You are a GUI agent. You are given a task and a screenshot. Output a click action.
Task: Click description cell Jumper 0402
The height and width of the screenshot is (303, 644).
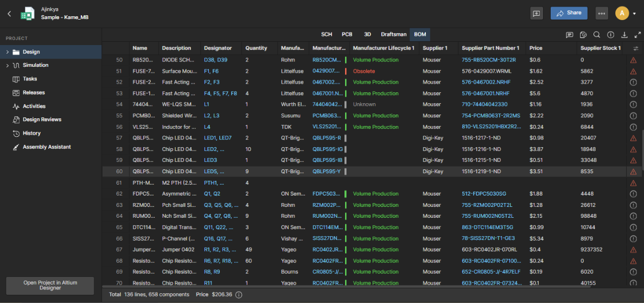pos(178,250)
